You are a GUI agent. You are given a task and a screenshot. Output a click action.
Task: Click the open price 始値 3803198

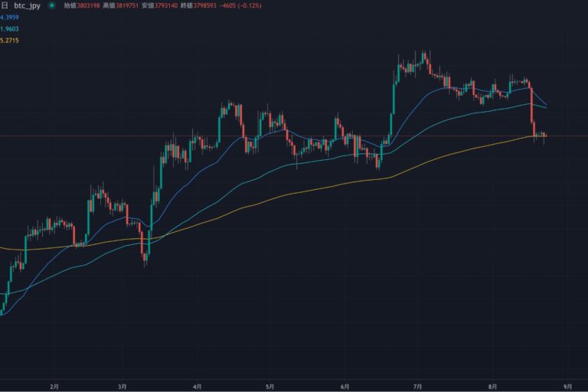pos(82,5)
